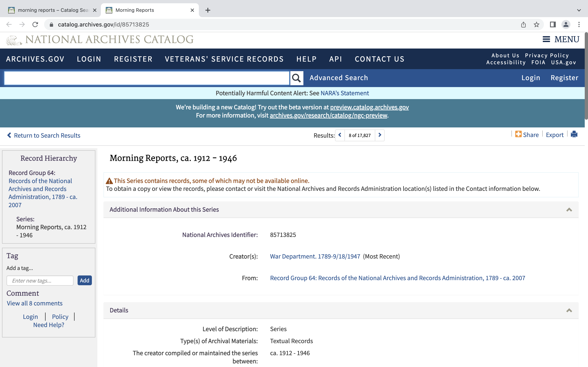Click the Add tag button
The image size is (588, 367).
pyautogui.click(x=85, y=280)
